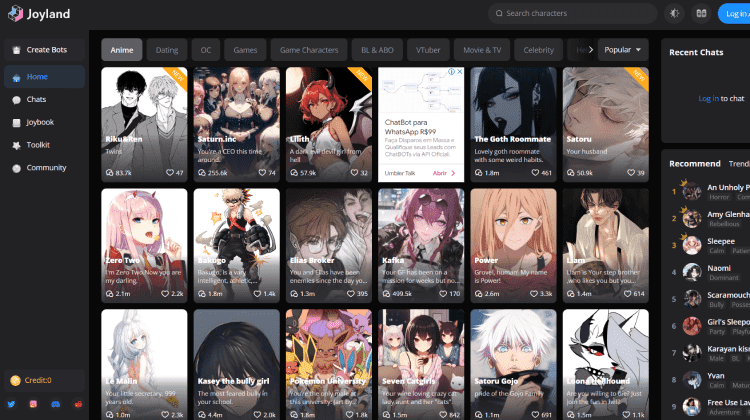Select the Anime category tab
The width and height of the screenshot is (750, 420).
(x=121, y=50)
